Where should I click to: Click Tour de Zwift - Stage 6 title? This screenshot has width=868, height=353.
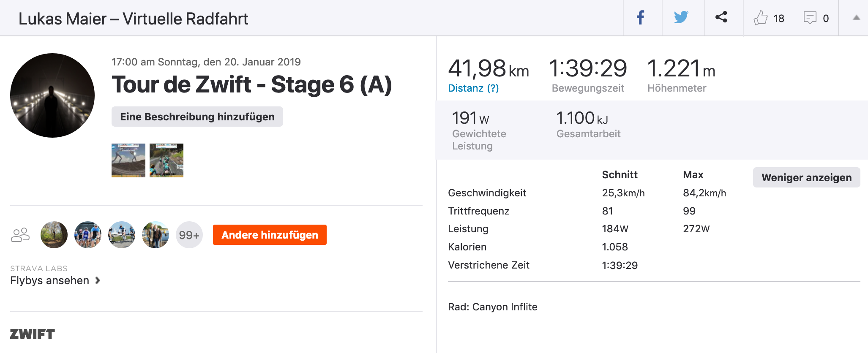(x=252, y=84)
